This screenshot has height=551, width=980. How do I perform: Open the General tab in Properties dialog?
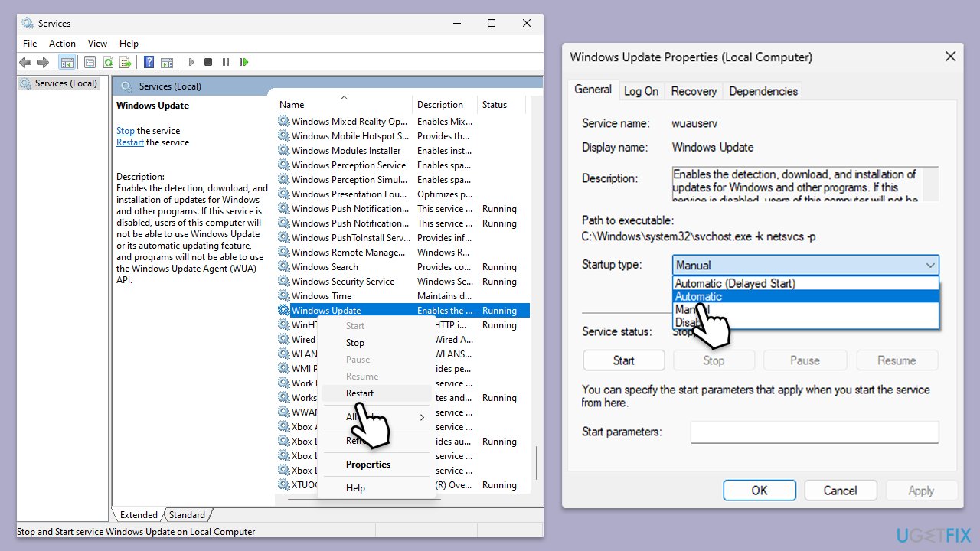[x=593, y=90]
